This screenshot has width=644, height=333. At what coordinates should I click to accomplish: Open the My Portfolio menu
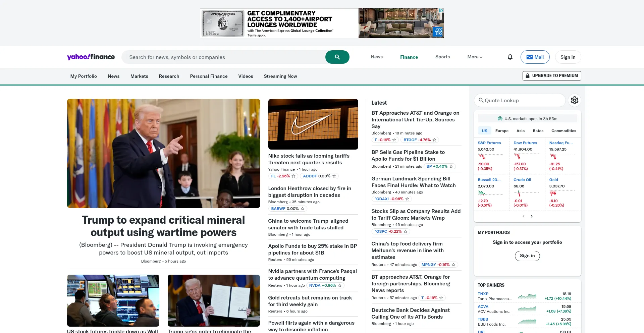84,76
